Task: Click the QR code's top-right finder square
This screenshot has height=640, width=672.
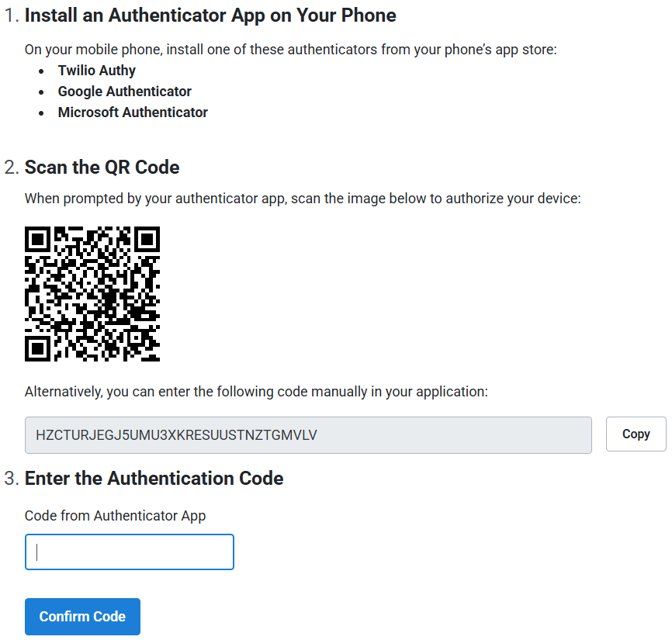Action: [147, 240]
